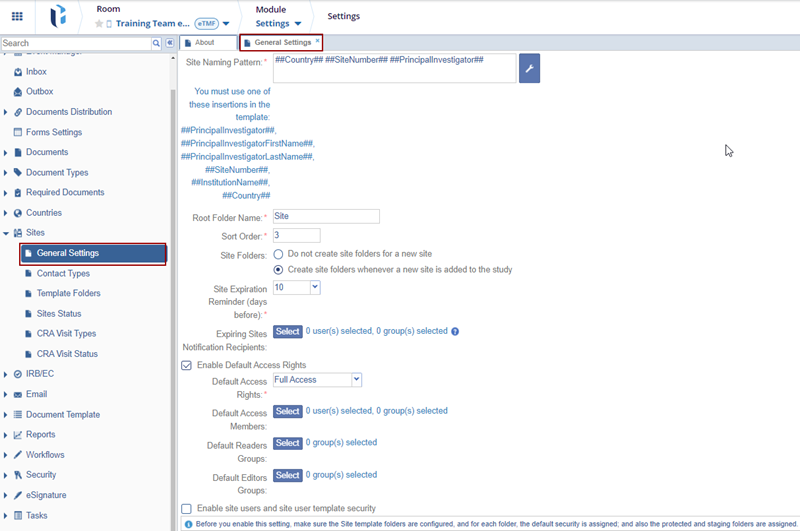This screenshot has height=531, width=800.
Task: Click the Root Folder Name field
Action: coord(326,216)
